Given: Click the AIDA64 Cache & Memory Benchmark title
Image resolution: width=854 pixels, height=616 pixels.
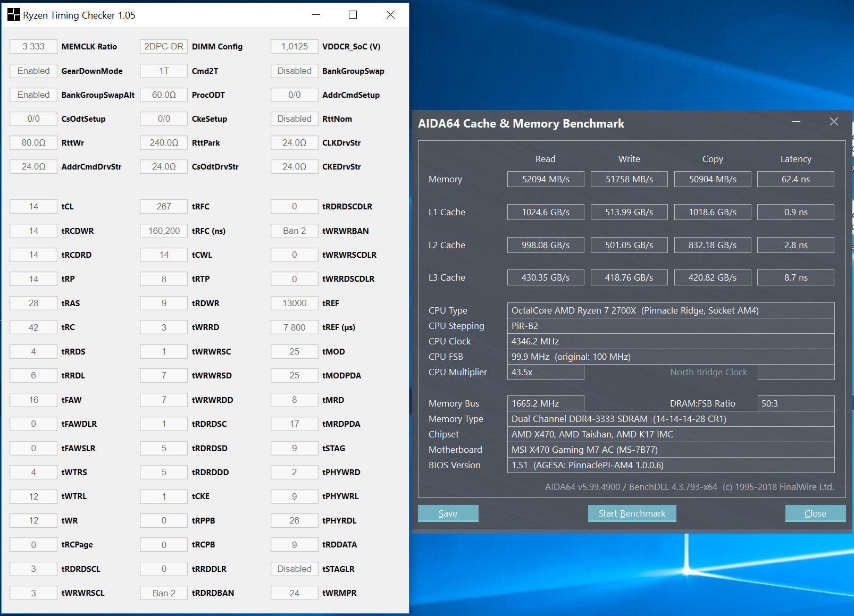Looking at the screenshot, I should (521, 123).
